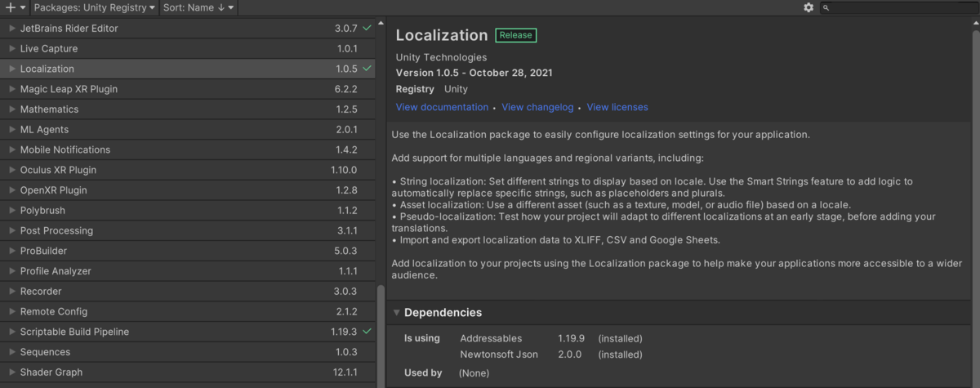Select the Mathematics package
The image size is (980, 388).
point(50,109)
